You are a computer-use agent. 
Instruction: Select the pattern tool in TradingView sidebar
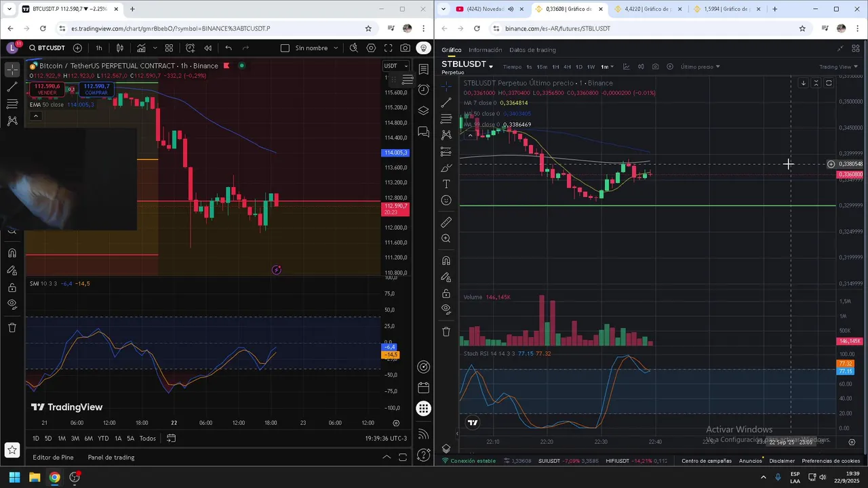click(12, 121)
